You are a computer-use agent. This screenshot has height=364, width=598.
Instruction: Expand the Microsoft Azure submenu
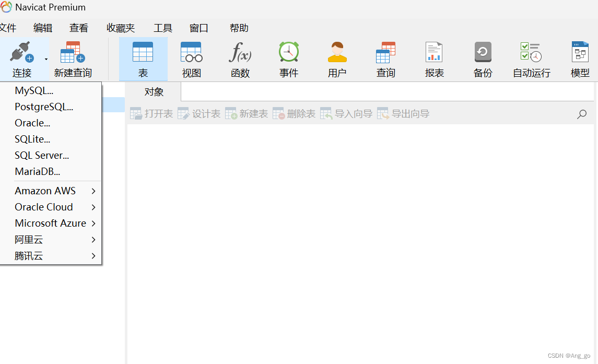point(50,223)
